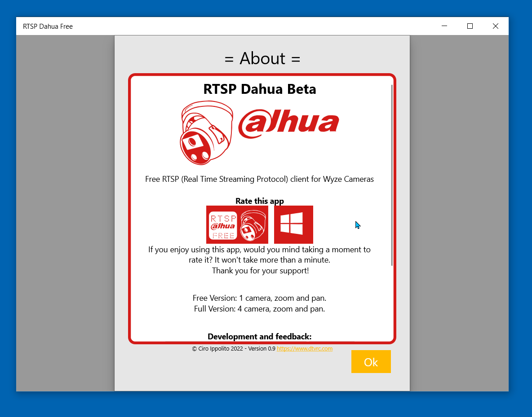Click the "Free RTSP (Real Time Streaming Protocol)" description
532x417 pixels.
pos(260,179)
